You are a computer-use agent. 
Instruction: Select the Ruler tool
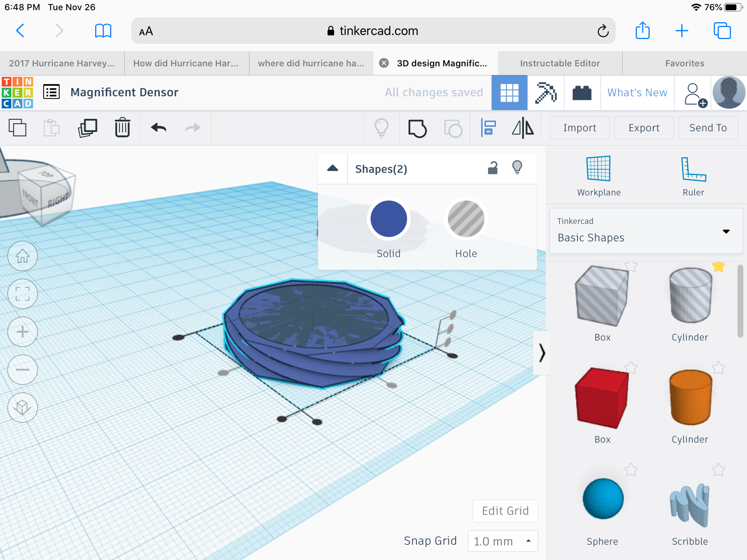click(x=693, y=176)
